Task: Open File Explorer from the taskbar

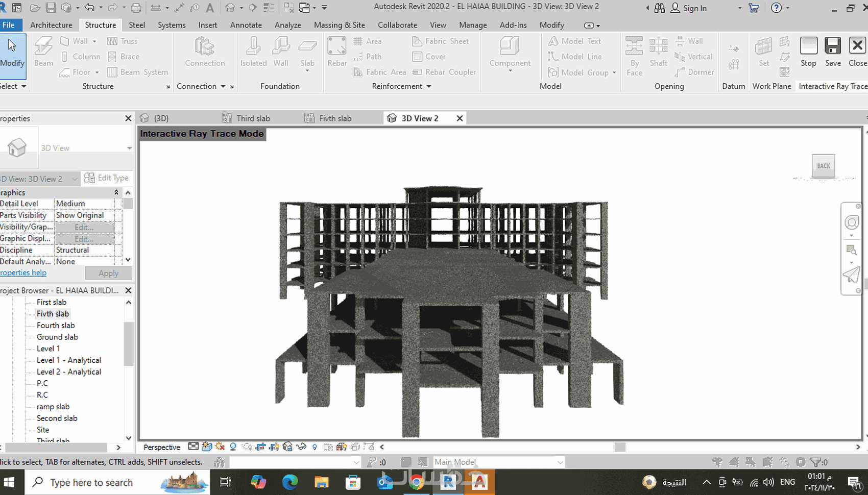Action: 321,482
